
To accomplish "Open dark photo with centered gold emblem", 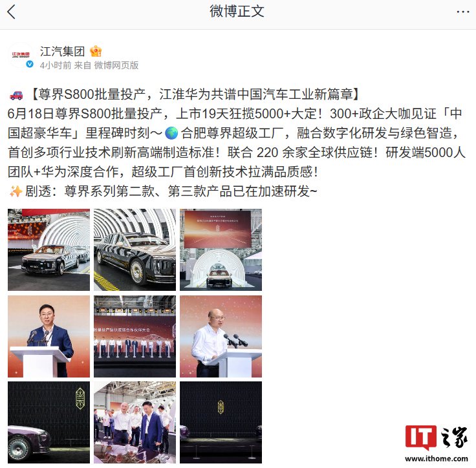I will [221, 423].
